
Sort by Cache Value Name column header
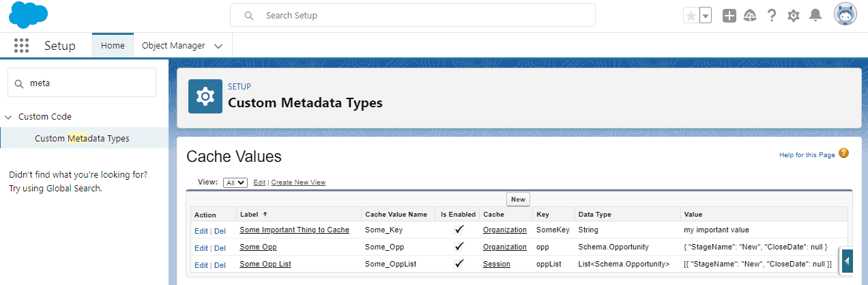tap(396, 214)
